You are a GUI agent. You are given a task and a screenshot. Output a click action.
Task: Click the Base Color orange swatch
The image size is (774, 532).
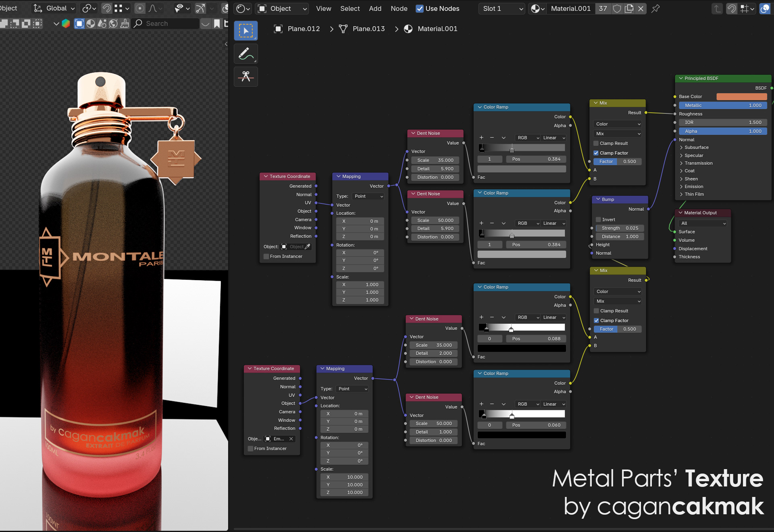[741, 97]
